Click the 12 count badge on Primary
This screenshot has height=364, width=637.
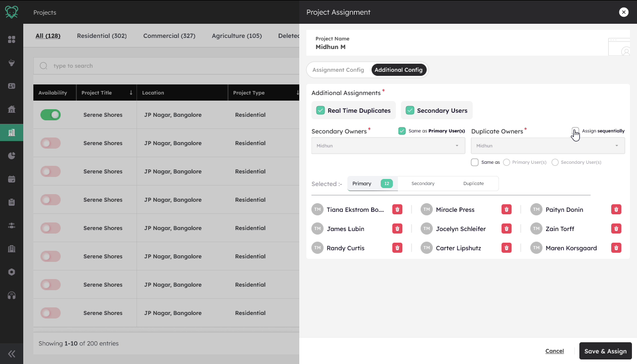click(387, 184)
